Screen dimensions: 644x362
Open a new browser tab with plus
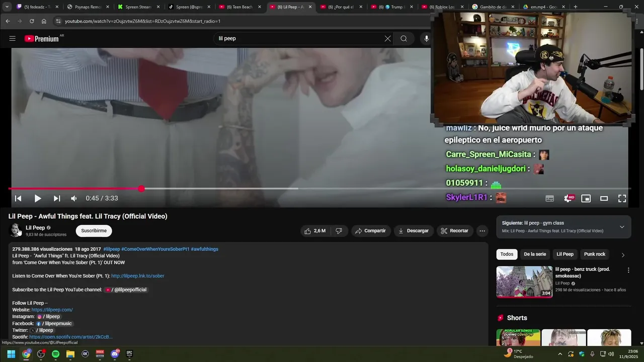(576, 7)
